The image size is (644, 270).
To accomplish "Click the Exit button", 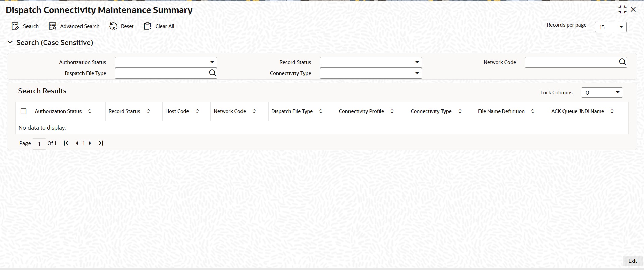I will click(633, 261).
